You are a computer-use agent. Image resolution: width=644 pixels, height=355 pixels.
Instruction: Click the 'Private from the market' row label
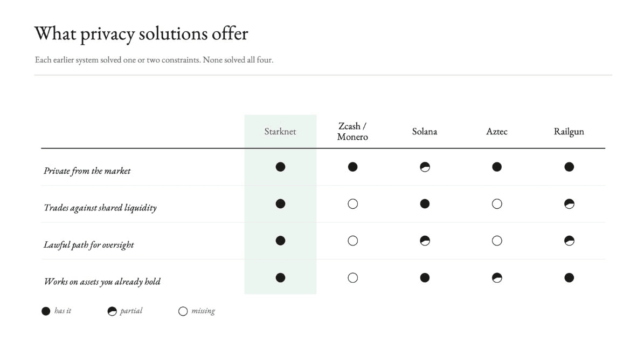tap(87, 171)
